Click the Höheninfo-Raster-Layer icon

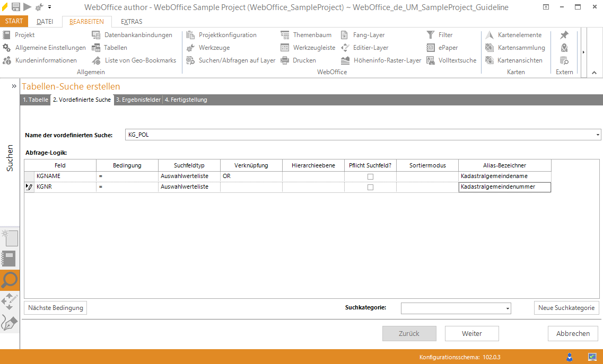(345, 60)
